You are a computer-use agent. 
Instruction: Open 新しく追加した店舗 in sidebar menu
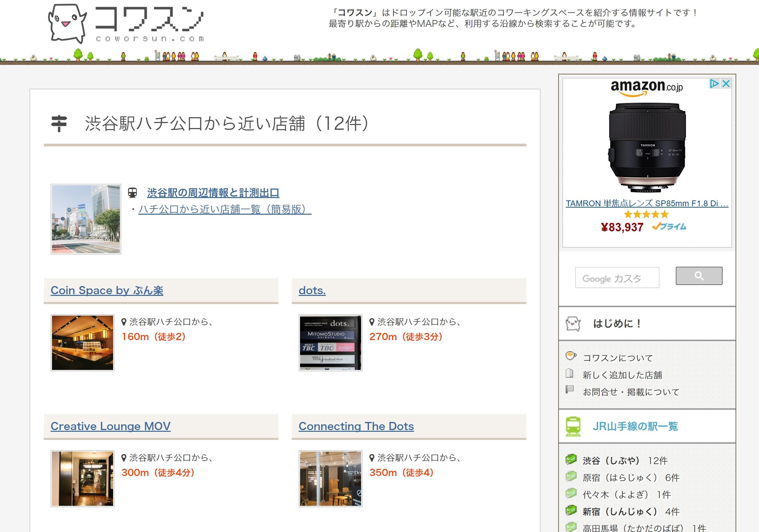[x=622, y=375]
